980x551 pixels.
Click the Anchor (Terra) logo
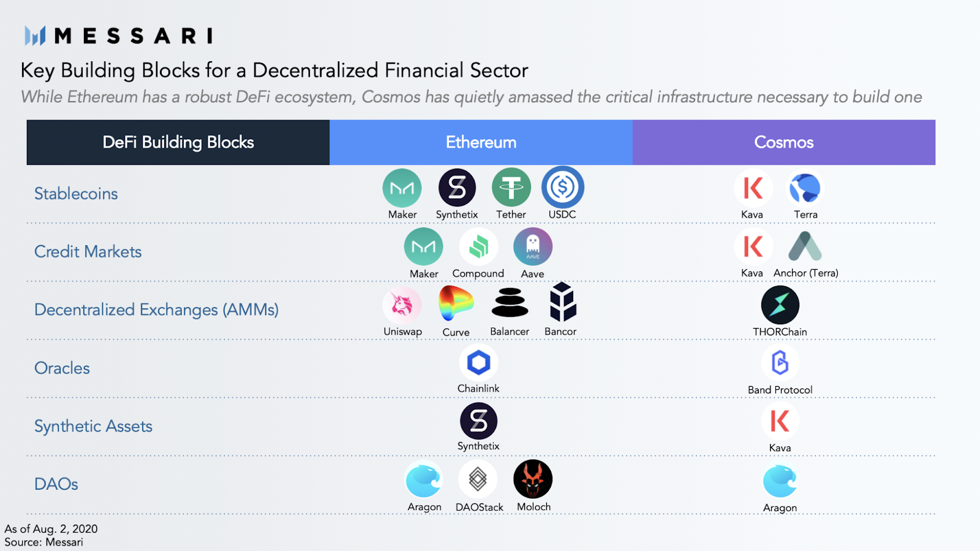[805, 246]
